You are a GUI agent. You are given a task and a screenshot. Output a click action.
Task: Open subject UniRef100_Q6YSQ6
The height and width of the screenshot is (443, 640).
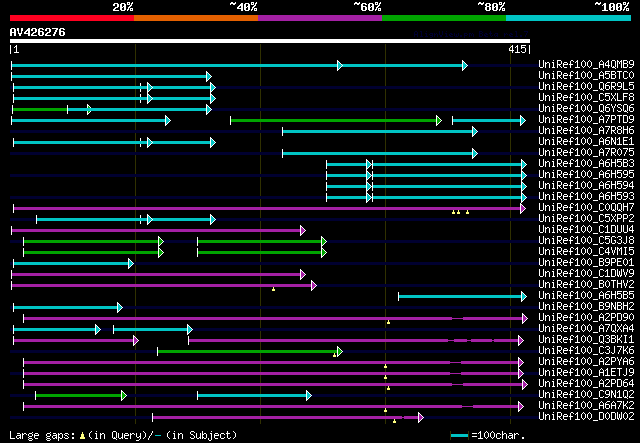coord(586,109)
